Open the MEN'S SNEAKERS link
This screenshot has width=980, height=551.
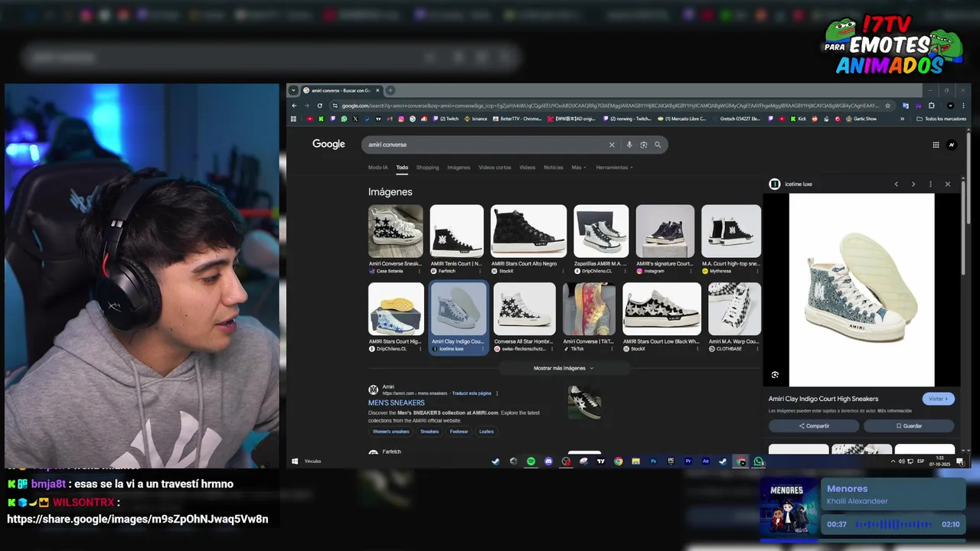[397, 403]
